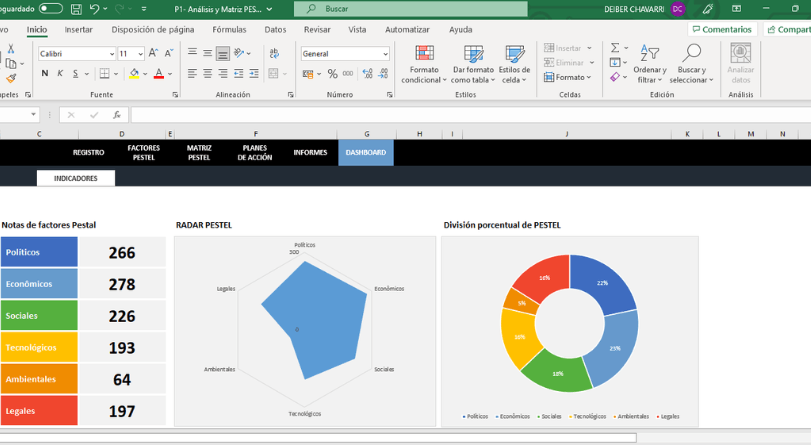Toggle bold N formatting
Image resolution: width=811 pixels, height=445 pixels.
(x=45, y=73)
